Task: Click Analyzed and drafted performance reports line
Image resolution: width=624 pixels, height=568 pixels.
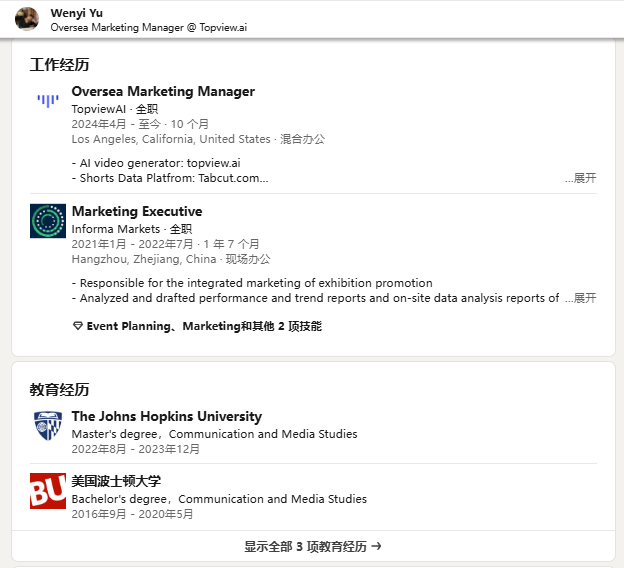Action: 315,298
